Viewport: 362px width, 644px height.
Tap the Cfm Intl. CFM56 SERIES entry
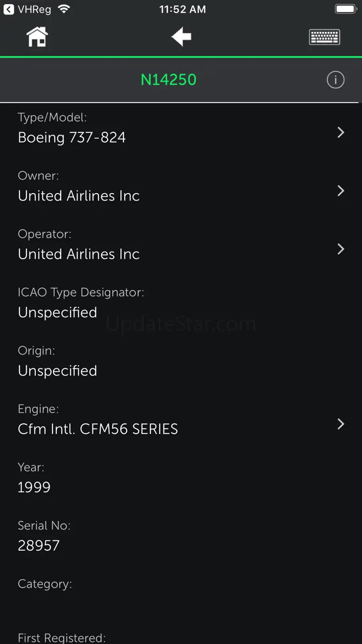tap(98, 429)
